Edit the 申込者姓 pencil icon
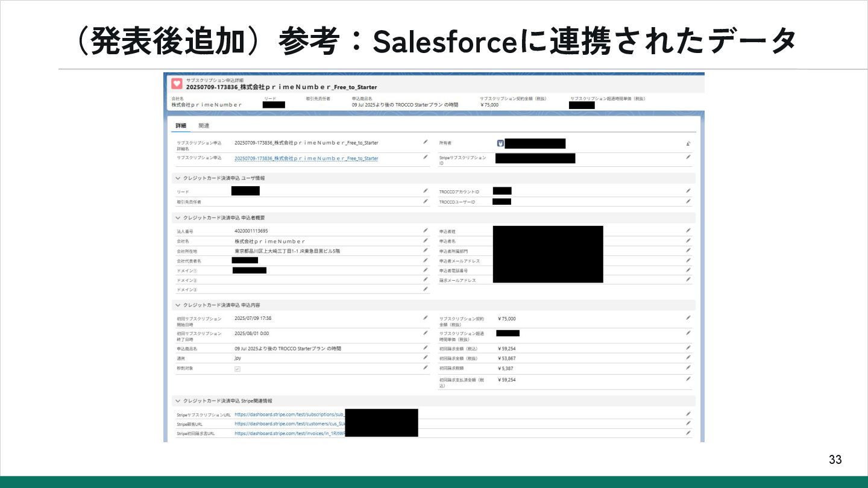Image resolution: width=868 pixels, height=488 pixels. [688, 230]
